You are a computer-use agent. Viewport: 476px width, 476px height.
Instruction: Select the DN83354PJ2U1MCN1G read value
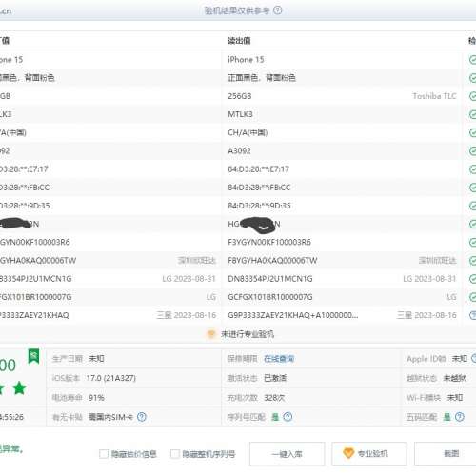click(270, 279)
